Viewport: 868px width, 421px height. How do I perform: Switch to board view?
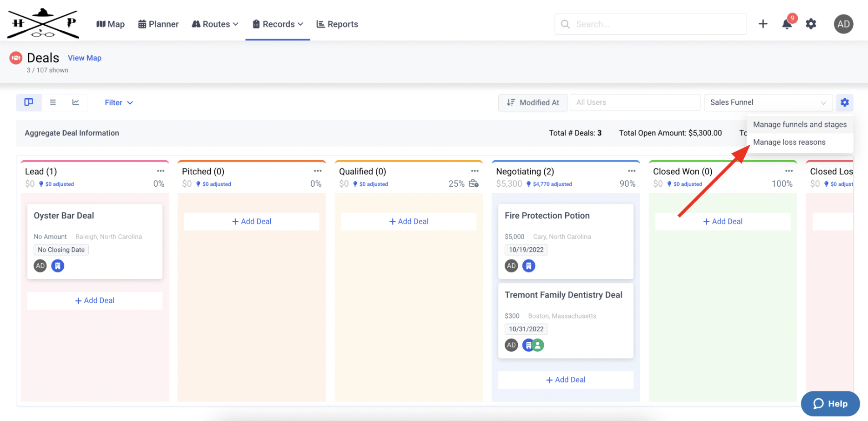(29, 102)
